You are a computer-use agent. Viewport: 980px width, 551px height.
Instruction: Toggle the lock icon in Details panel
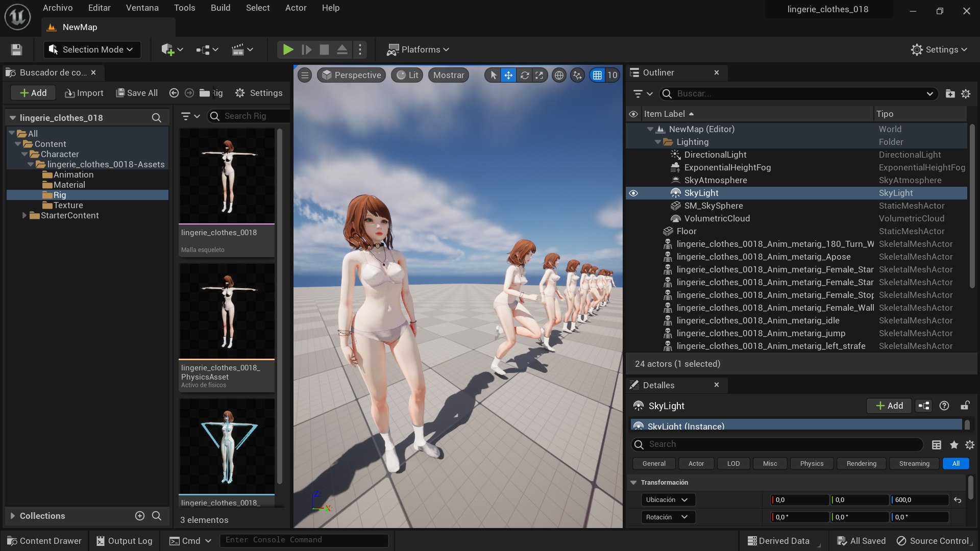point(965,406)
